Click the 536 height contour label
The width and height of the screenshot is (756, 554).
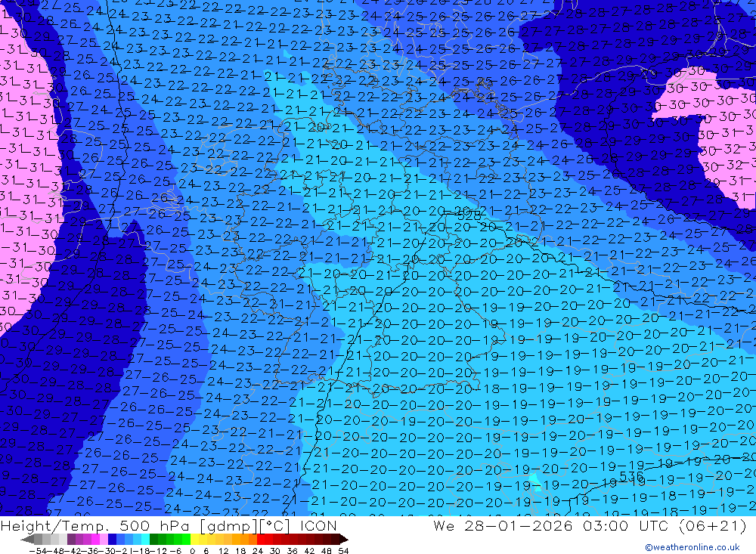[x=631, y=476]
